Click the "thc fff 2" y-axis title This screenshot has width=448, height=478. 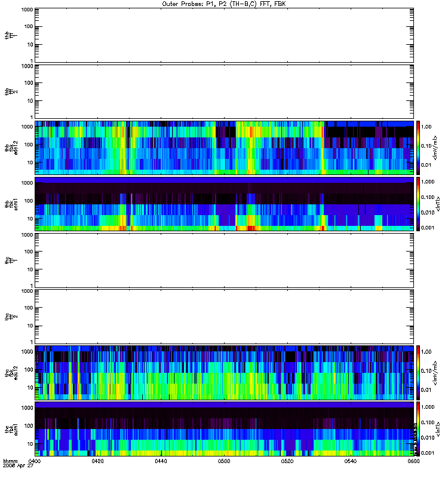[11, 317]
